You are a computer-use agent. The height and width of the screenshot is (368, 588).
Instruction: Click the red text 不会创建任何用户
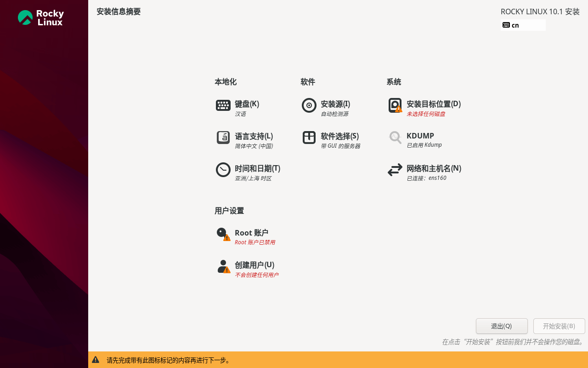(x=256, y=275)
